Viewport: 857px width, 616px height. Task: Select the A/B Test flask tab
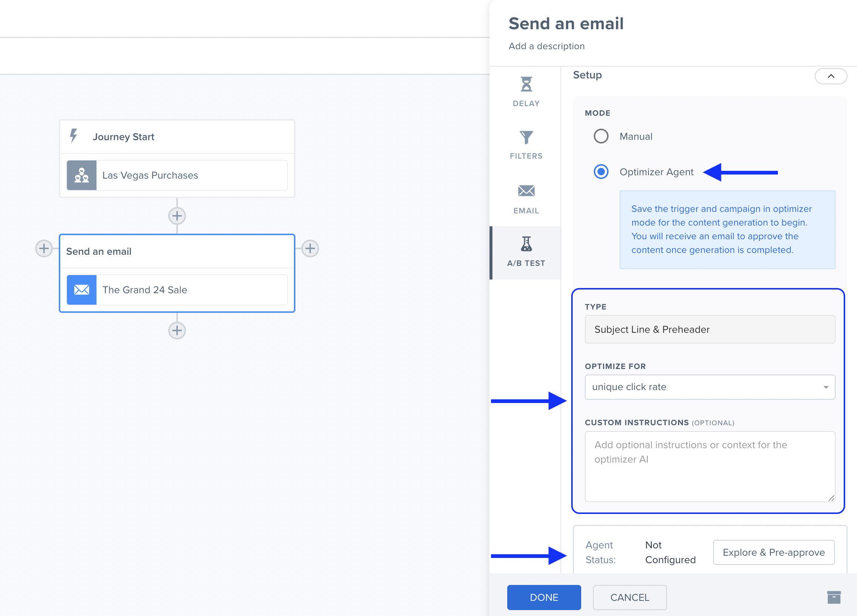526,252
